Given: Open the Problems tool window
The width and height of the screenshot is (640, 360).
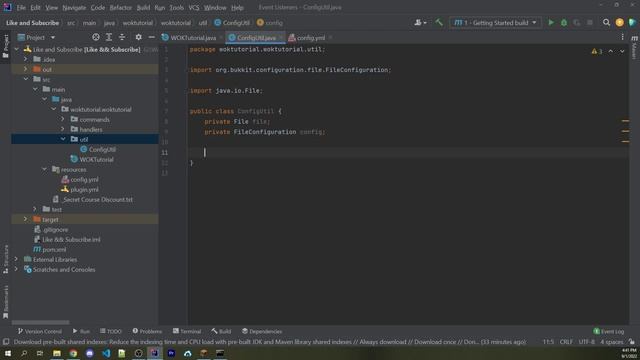Looking at the screenshot, I should [x=147, y=331].
